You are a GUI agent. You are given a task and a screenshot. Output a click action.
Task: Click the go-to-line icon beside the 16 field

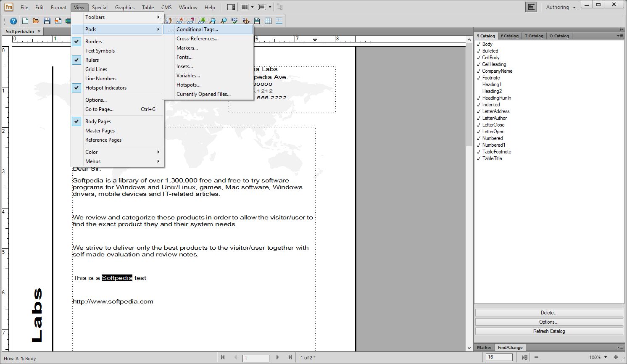click(x=524, y=357)
